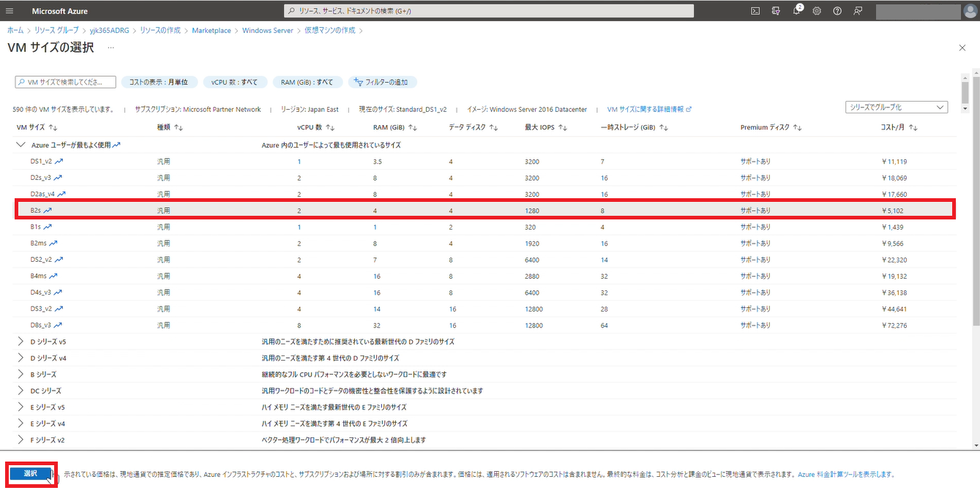Screen dimensions: 980x493
Task: Focus the global リソース、サービス search box
Action: tap(489, 11)
